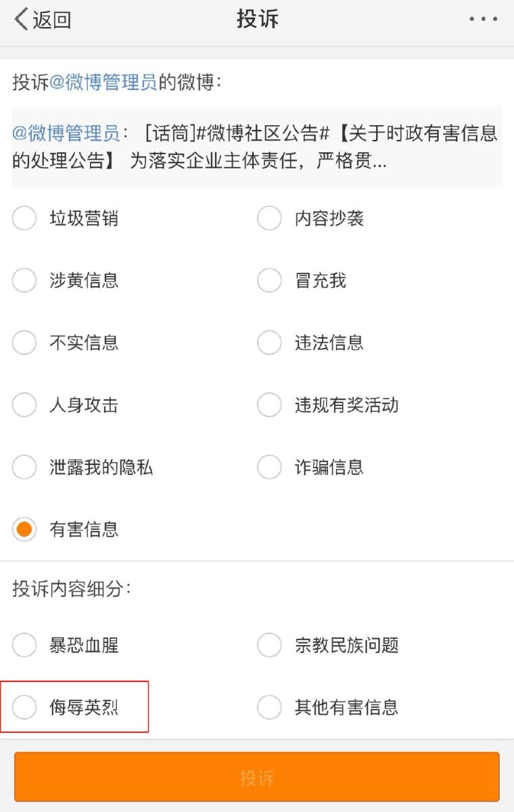Select 人身攻击 as complaint reason
Image resolution: width=514 pixels, height=812 pixels.
[24, 405]
